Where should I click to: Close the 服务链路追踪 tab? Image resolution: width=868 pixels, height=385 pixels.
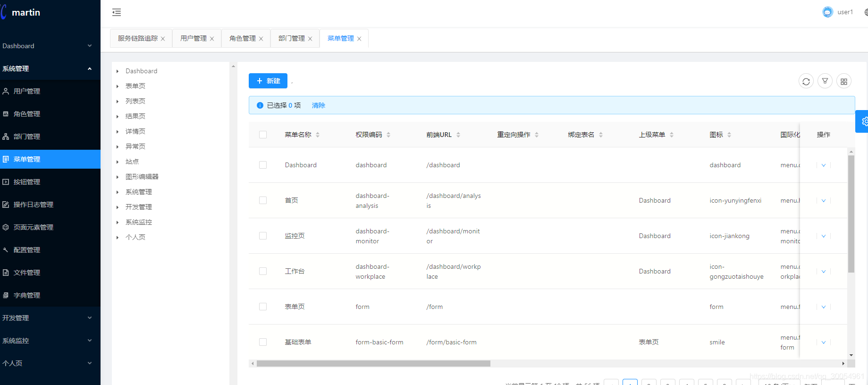pos(163,39)
